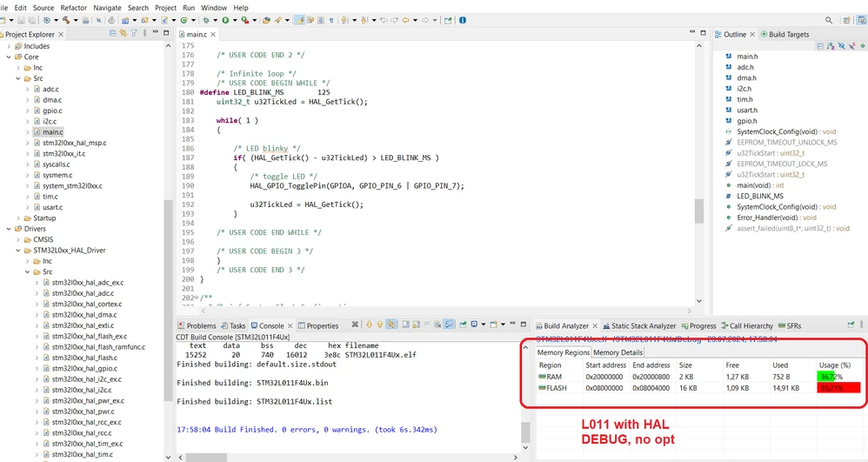This screenshot has height=462, width=868.
Task: Click the red FLASH usage bar 93,21%
Action: (x=838, y=388)
